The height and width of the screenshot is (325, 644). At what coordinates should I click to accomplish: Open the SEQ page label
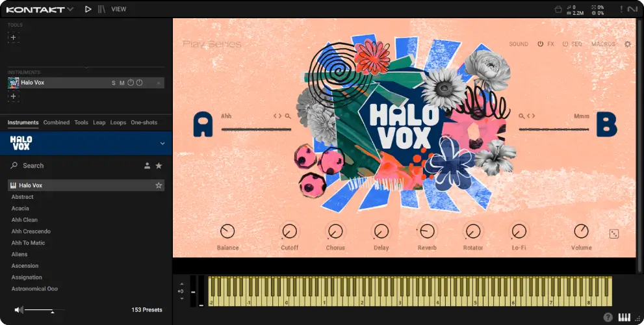(576, 44)
